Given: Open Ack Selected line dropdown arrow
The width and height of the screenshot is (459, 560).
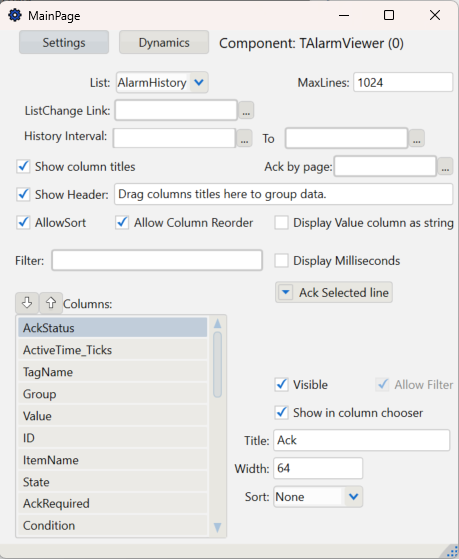Looking at the screenshot, I should pos(285,292).
